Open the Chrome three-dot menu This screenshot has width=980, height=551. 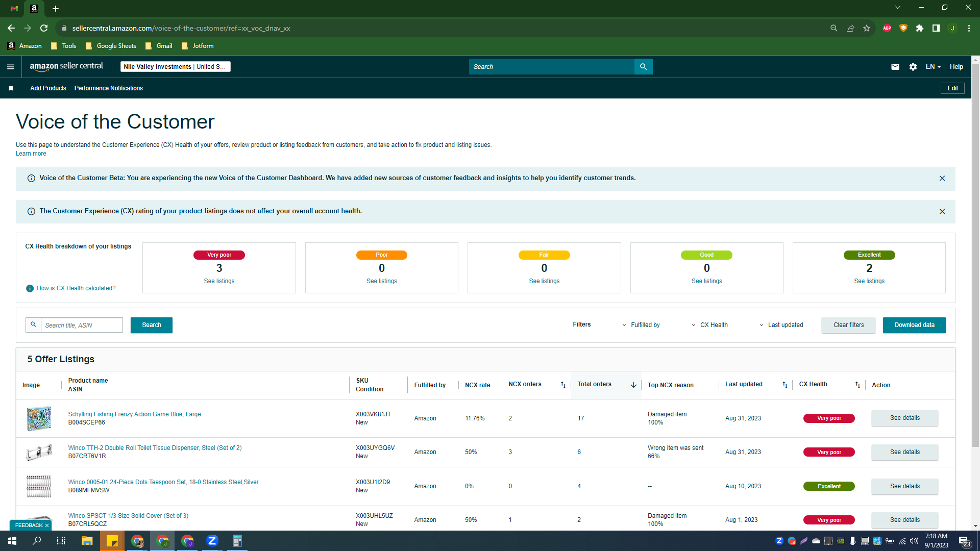pyautogui.click(x=969, y=28)
